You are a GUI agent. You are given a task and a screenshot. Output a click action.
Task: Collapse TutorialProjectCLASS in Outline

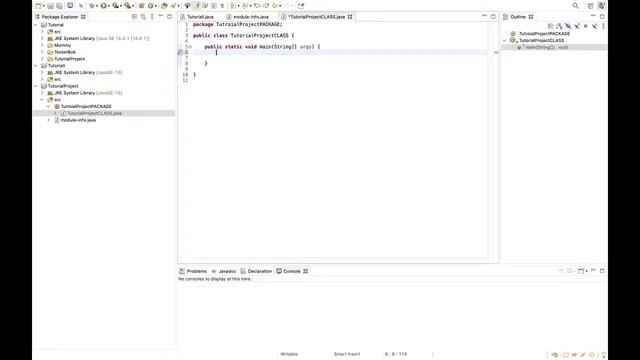[x=505, y=40]
